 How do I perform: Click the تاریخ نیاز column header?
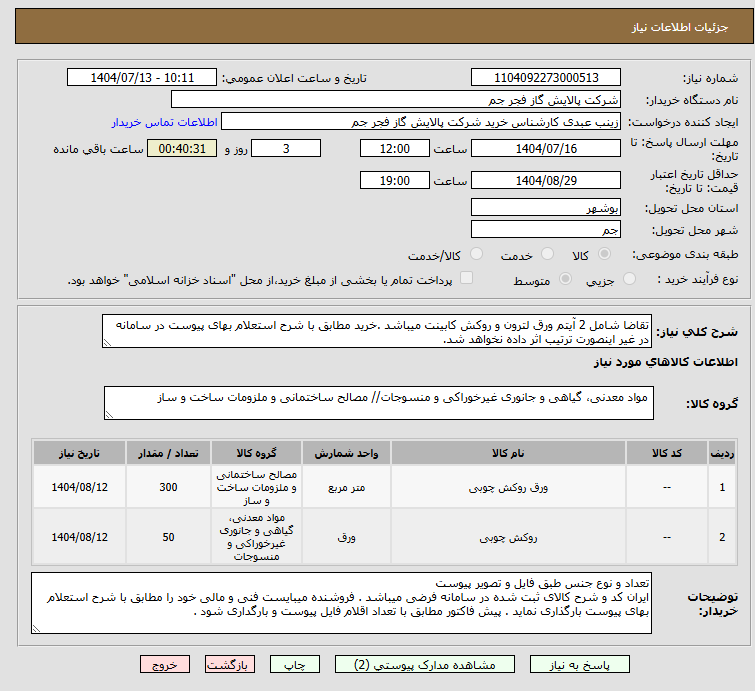pyautogui.click(x=79, y=453)
